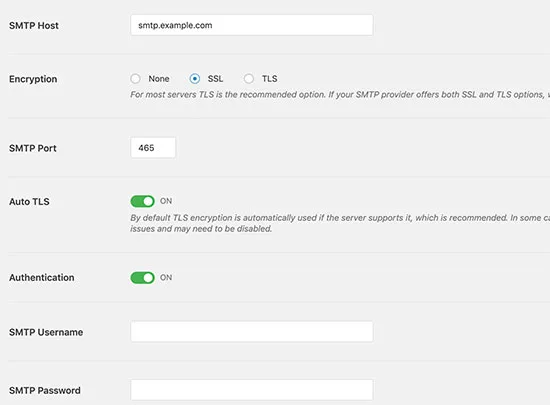Image resolution: width=550 pixels, height=405 pixels.
Task: Click the SMTP Password field label
Action: (45, 390)
